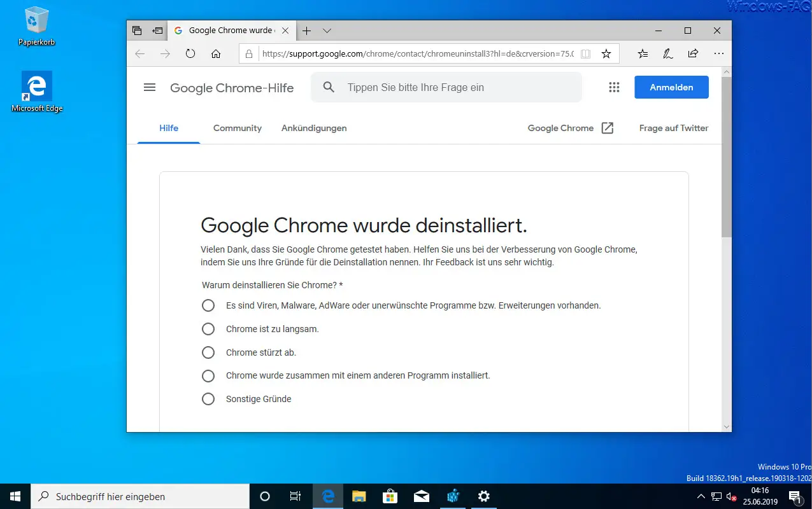Click the lock icon in the address bar

(249, 53)
